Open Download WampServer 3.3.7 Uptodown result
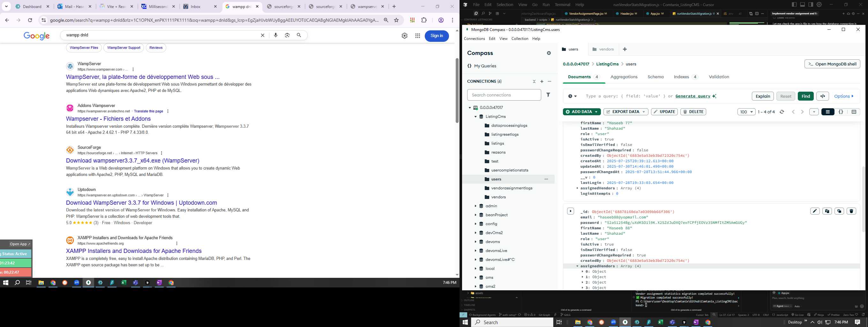868x327 pixels. [141, 203]
